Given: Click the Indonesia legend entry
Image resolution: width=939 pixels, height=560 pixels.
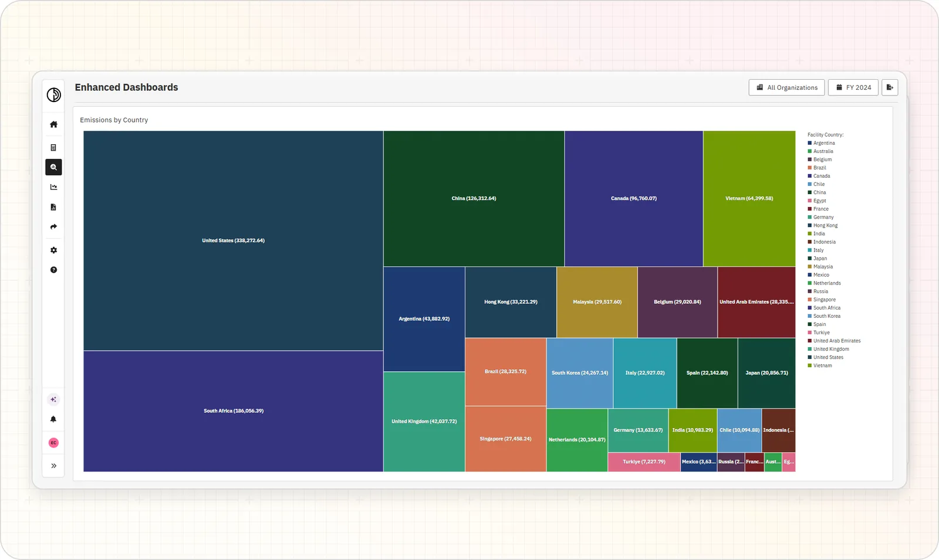Looking at the screenshot, I should tap(822, 242).
